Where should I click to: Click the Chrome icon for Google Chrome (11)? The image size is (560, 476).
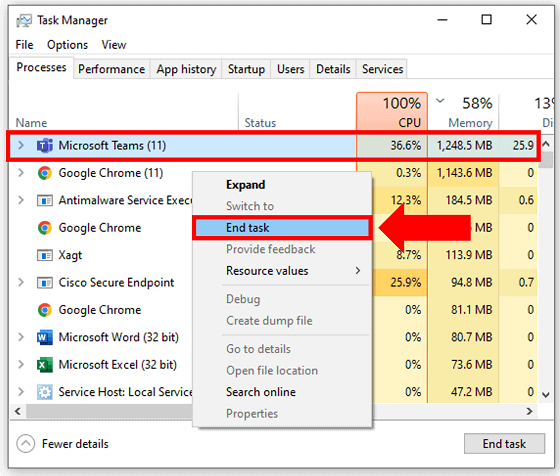click(x=45, y=173)
